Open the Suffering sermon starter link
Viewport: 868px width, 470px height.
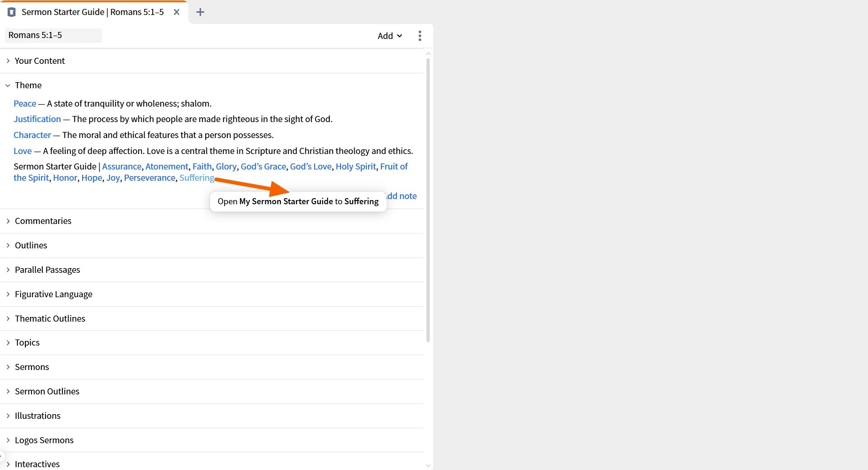point(196,177)
